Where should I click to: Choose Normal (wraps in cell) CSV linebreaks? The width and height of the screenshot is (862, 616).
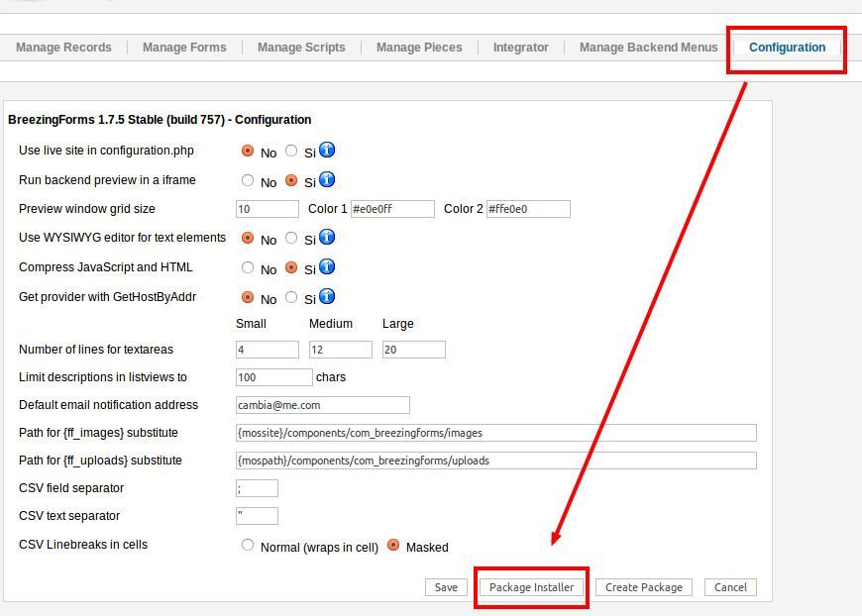[248, 545]
